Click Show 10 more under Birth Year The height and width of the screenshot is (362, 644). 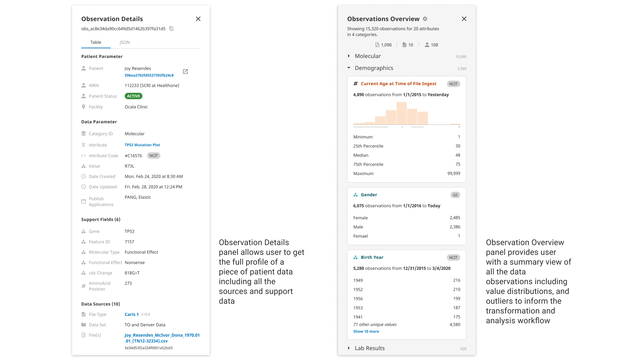coord(366,331)
